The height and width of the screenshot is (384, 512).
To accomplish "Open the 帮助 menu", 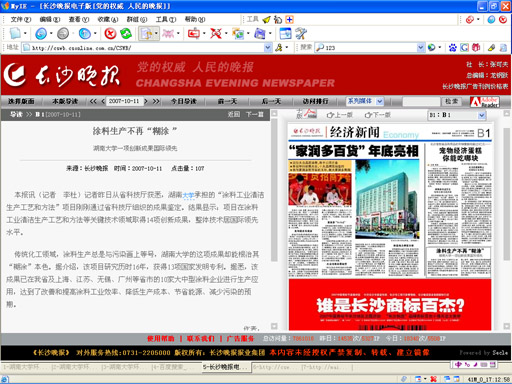I will click(x=195, y=19).
